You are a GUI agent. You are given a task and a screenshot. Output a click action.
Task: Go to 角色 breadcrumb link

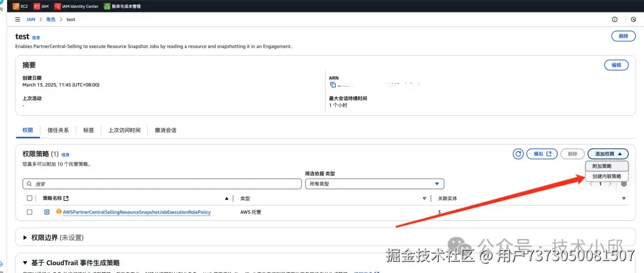pos(51,19)
